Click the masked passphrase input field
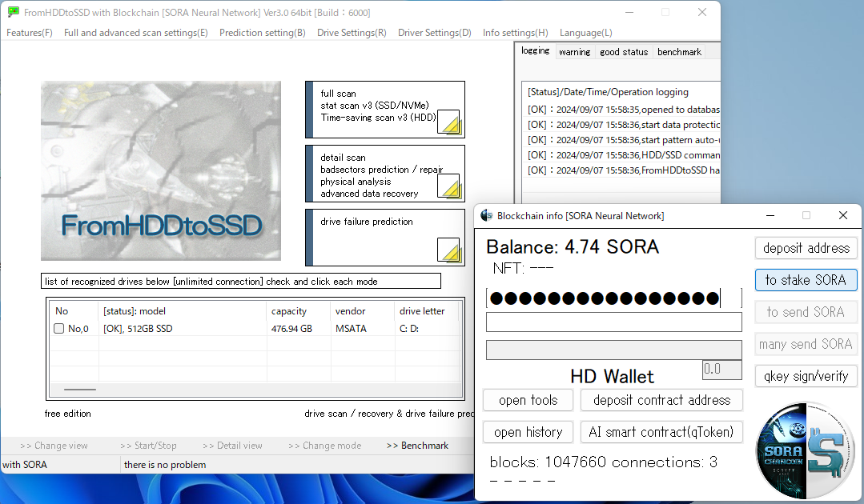 pyautogui.click(x=614, y=298)
